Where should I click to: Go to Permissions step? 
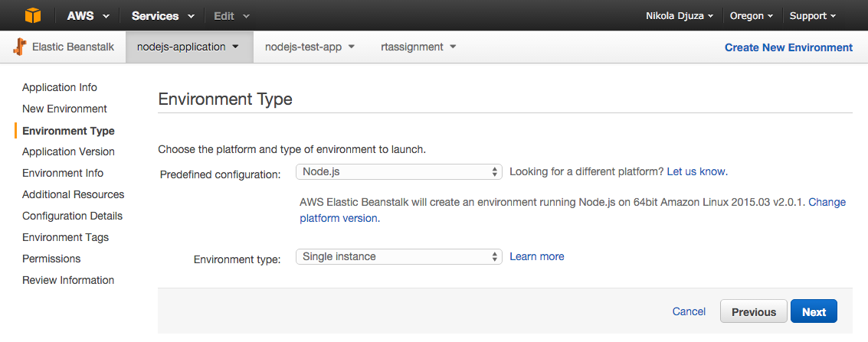coord(51,259)
